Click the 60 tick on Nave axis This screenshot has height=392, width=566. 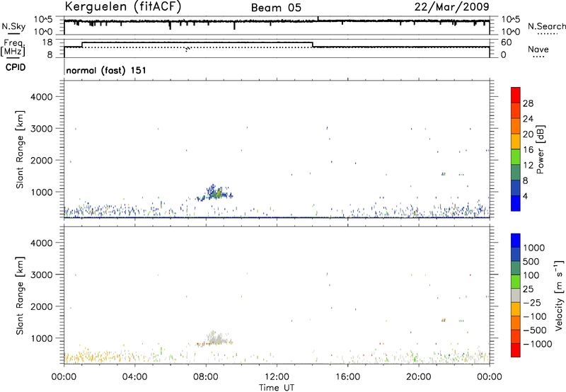click(507, 42)
